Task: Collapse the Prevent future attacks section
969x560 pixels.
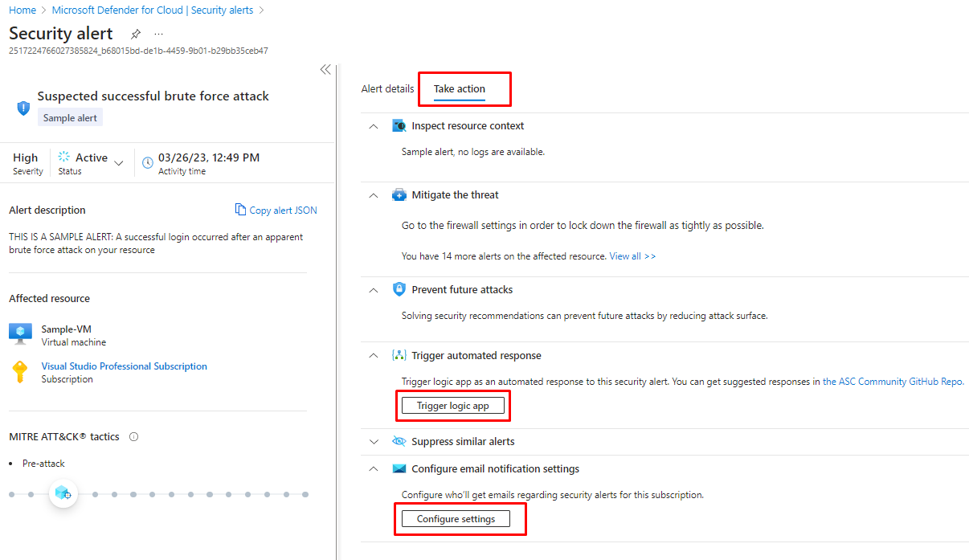Action: click(373, 290)
